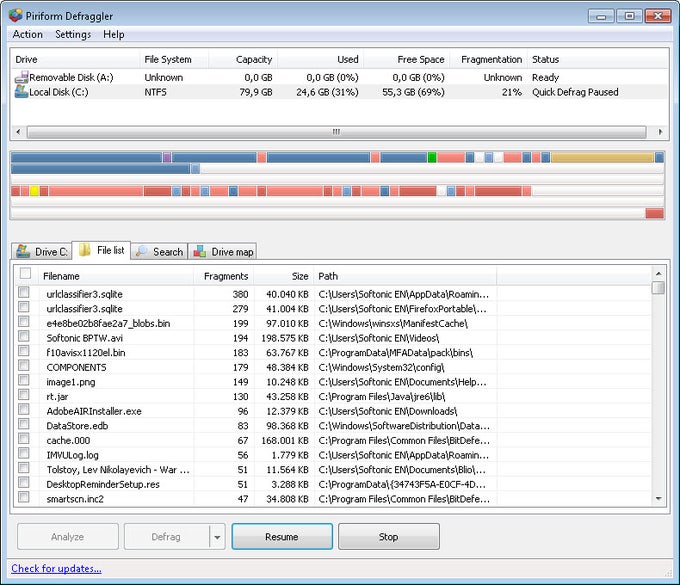The image size is (680, 585).
Task: Click the yellow block in the disk map
Action: click(x=34, y=191)
